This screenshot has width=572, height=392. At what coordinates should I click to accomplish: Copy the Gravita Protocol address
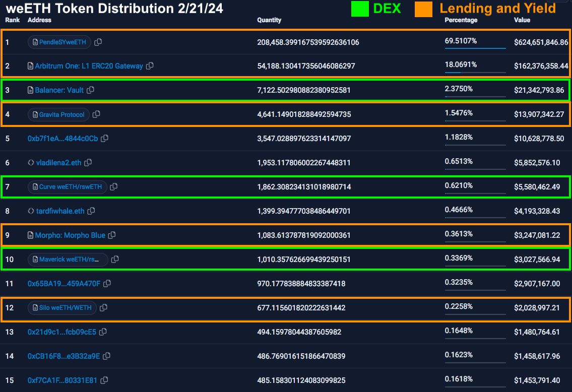click(96, 114)
